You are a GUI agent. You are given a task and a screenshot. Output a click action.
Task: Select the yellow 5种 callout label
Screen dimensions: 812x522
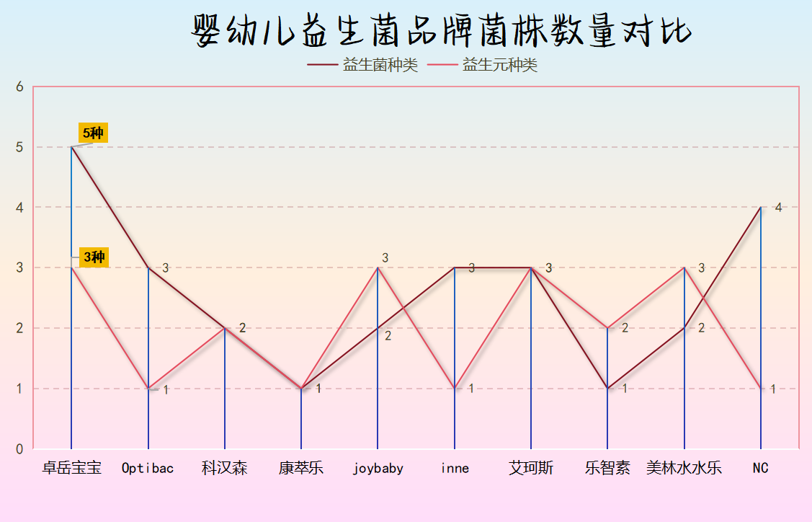[93, 133]
